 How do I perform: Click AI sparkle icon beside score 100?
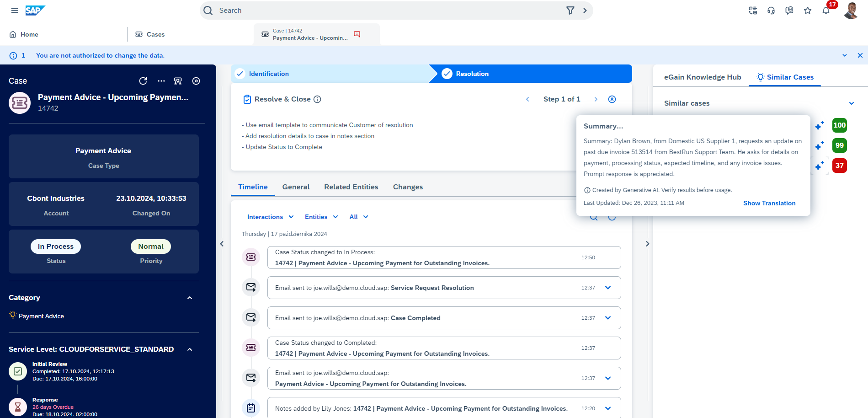[x=820, y=125]
